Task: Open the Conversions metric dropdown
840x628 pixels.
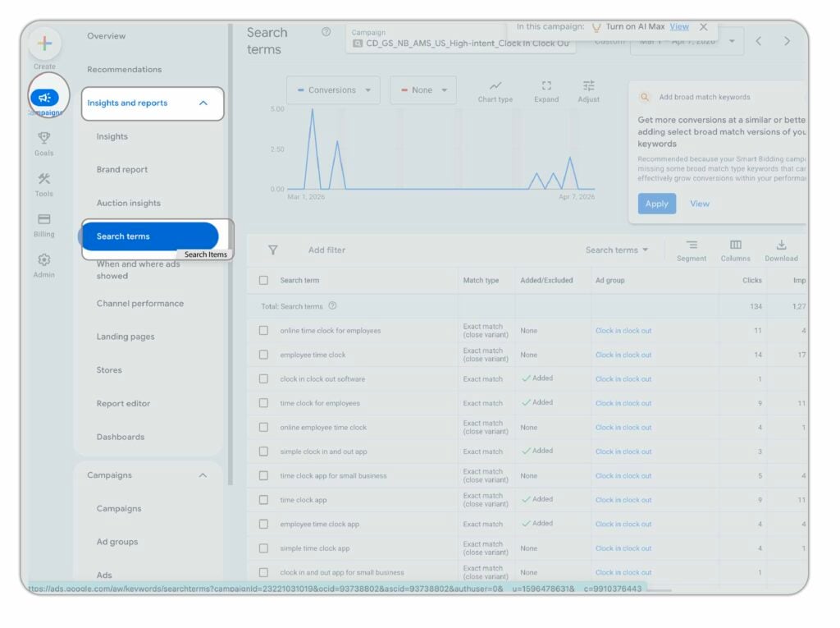Action: (333, 90)
